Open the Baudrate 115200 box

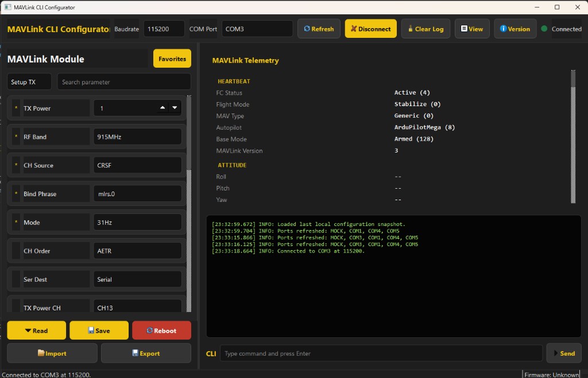tap(164, 29)
